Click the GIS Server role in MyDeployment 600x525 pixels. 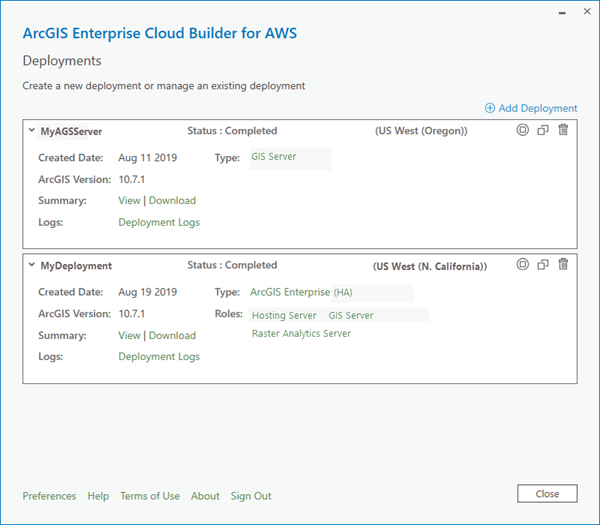351,315
